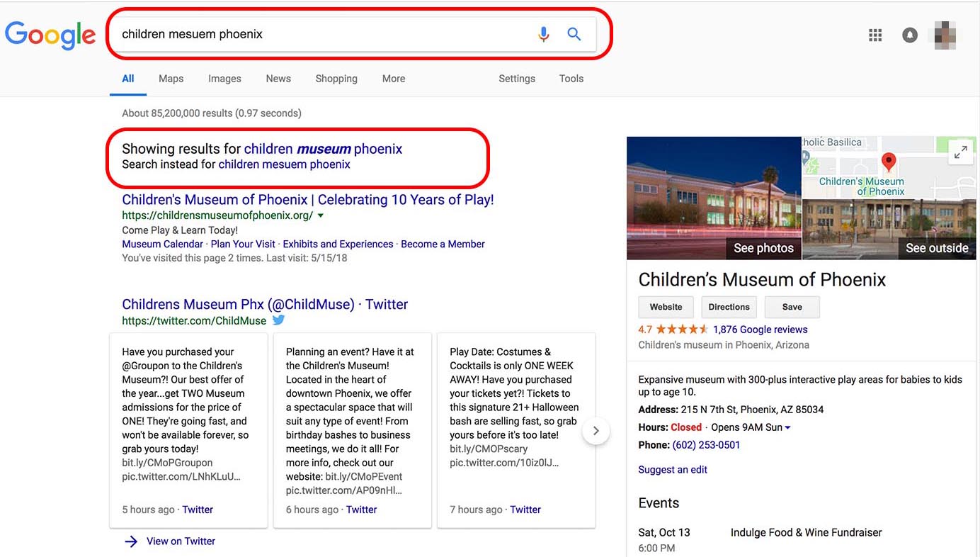980x557 pixels.
Task: Open the Childrens Museum Phx Twitter result title
Action: tap(265, 305)
